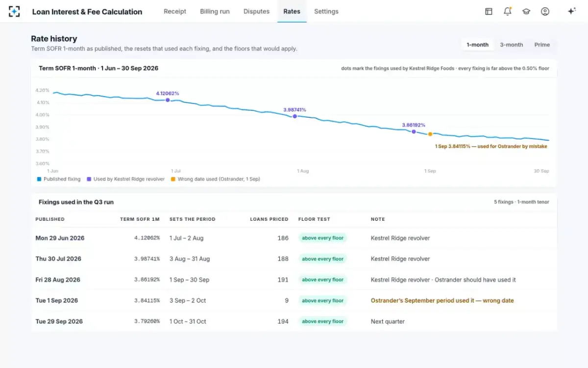Click floor badge in 29 Sep row

(x=322, y=321)
